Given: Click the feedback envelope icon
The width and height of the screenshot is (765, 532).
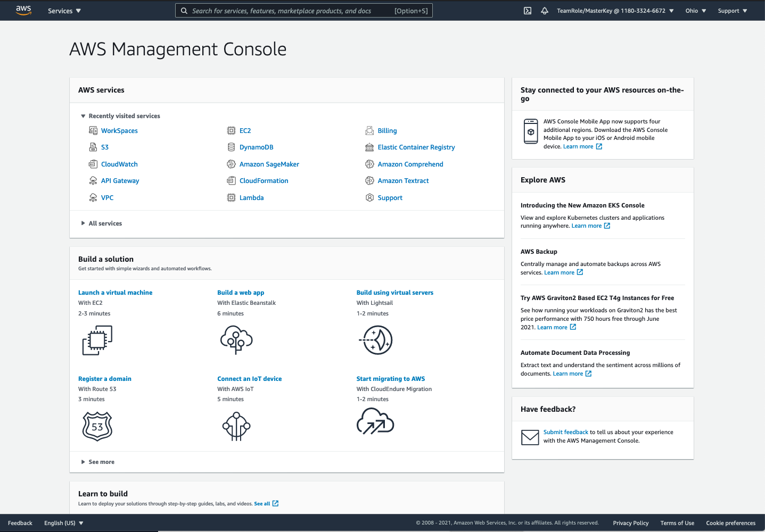Looking at the screenshot, I should [x=530, y=437].
